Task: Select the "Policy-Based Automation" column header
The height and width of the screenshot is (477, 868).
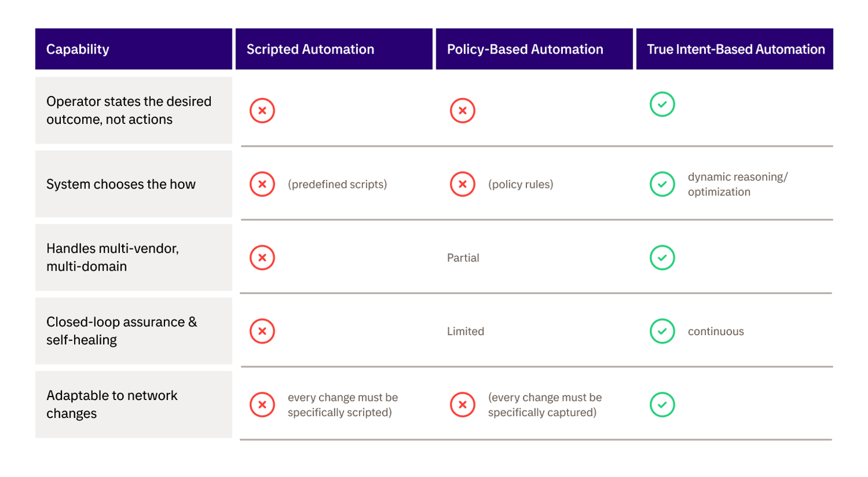Action: click(525, 49)
